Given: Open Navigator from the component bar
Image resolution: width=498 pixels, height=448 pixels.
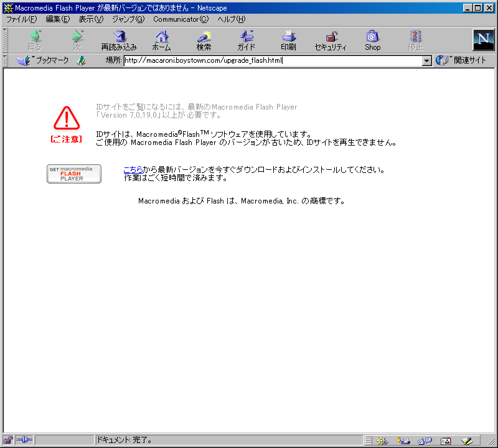Looking at the screenshot, I should [382, 441].
